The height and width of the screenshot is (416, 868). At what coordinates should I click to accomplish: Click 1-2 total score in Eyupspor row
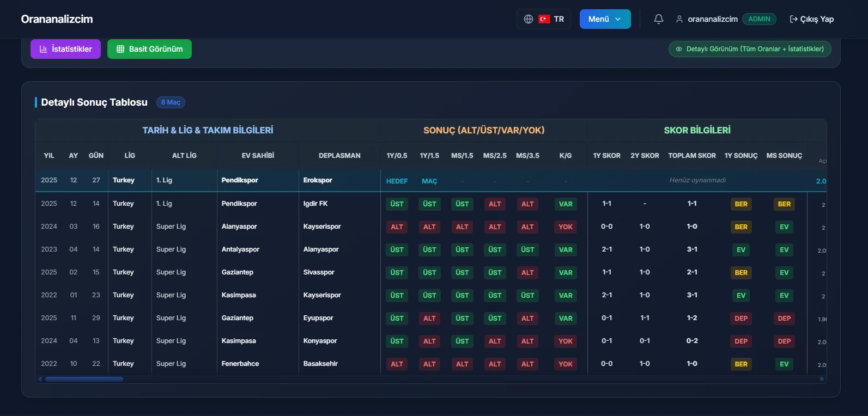[692, 318]
